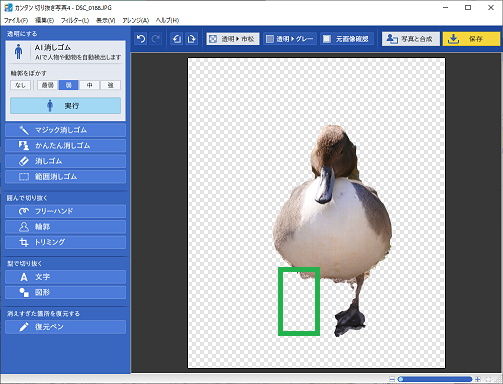This screenshot has height=384, width=503.
Task: Open the 編集(E) menu
Action: point(44,20)
